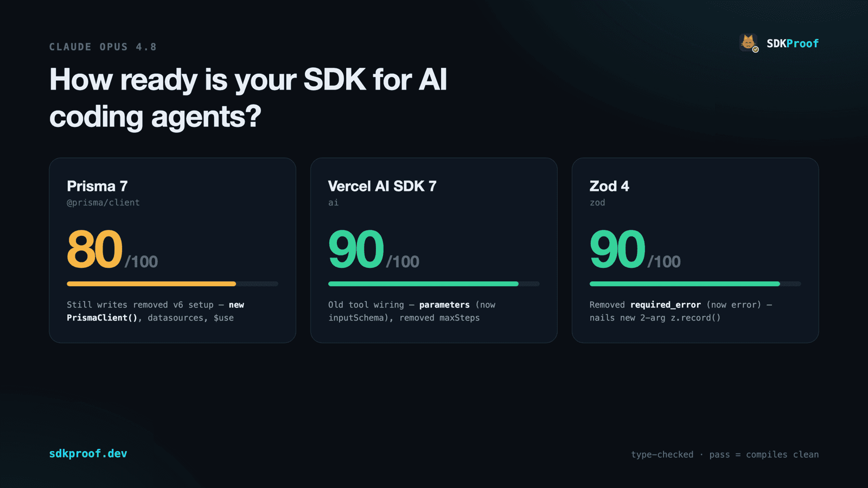868x488 pixels.
Task: Click the 'zod' package name subtitle
Action: 597,202
